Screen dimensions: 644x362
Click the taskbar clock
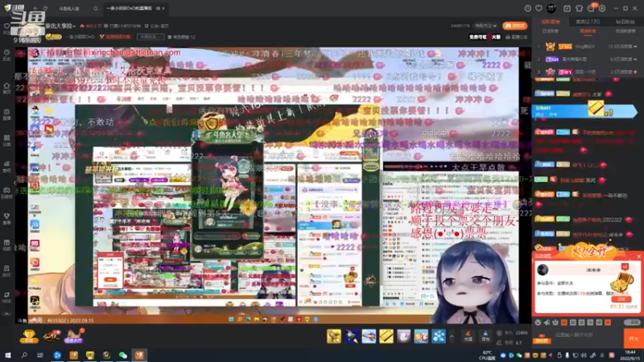(630, 355)
